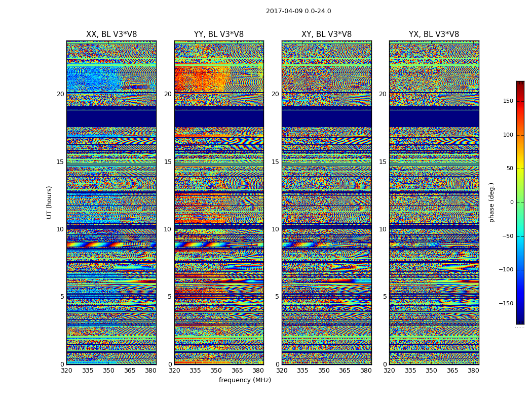Click the phase colorbar gradient
Viewport: 532px width, 405px height.
[520, 202]
